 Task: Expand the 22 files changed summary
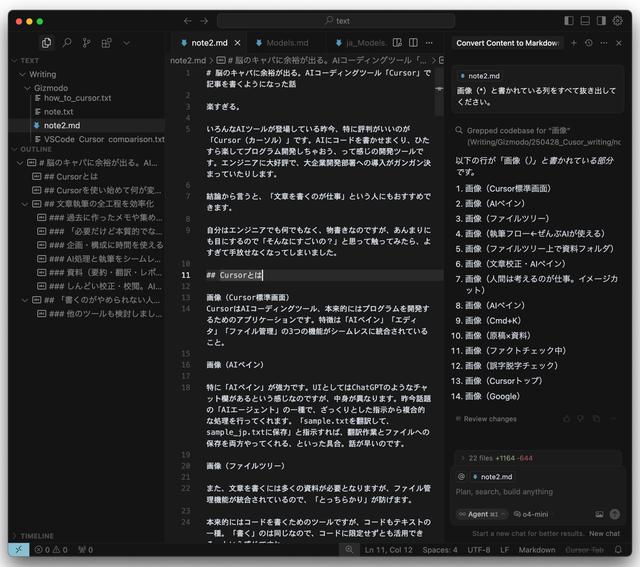[x=538, y=458]
